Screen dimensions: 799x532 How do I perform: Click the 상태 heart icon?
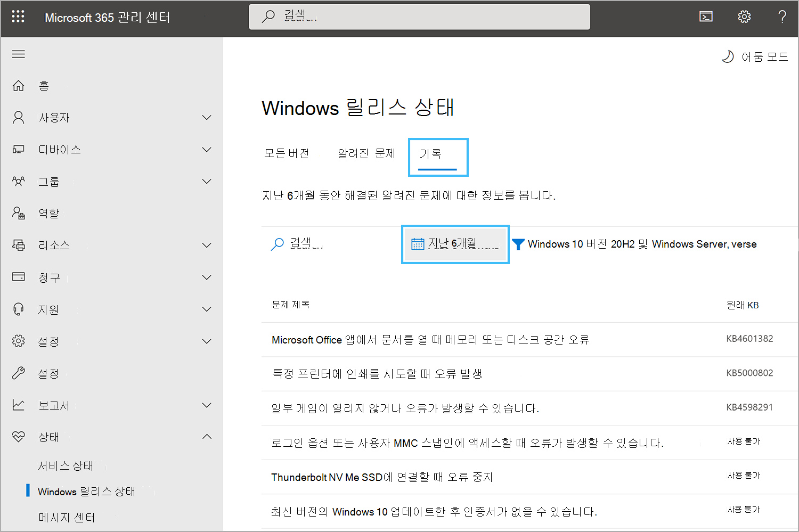(x=19, y=437)
